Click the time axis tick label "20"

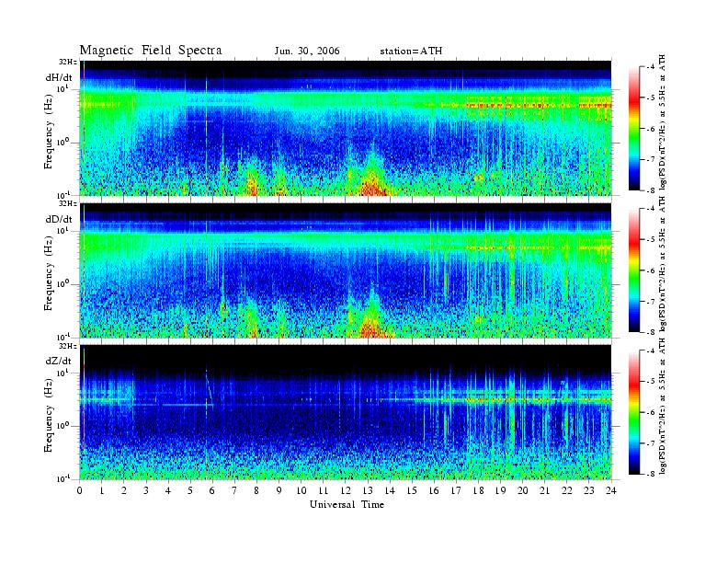tap(523, 491)
